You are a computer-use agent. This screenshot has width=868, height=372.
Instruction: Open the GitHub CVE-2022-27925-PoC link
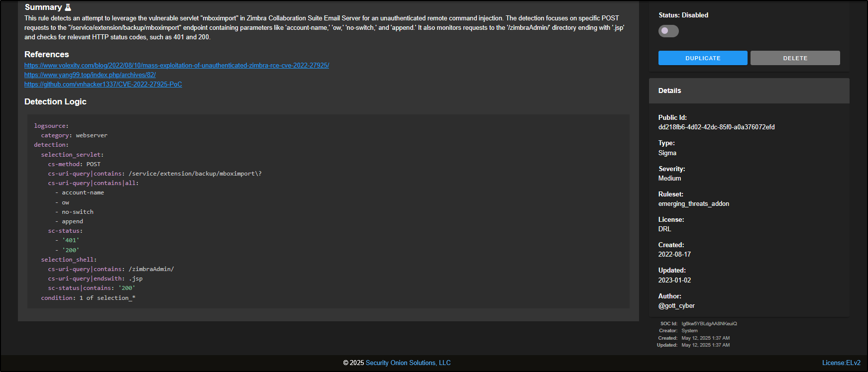pyautogui.click(x=103, y=85)
